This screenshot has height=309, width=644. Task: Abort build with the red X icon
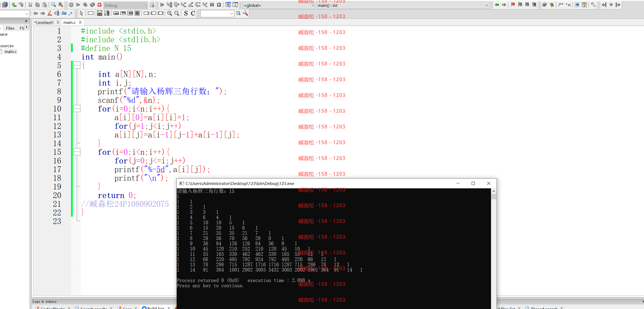point(100,5)
